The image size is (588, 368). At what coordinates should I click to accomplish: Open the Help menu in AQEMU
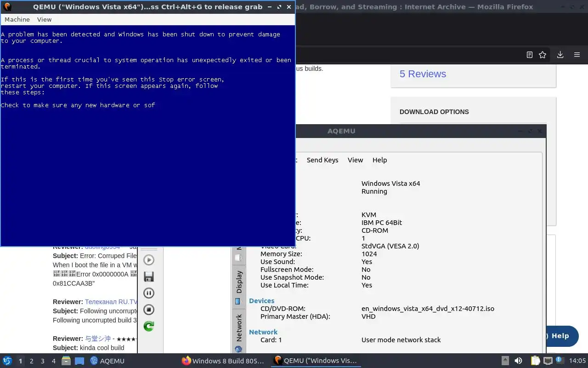tap(379, 160)
